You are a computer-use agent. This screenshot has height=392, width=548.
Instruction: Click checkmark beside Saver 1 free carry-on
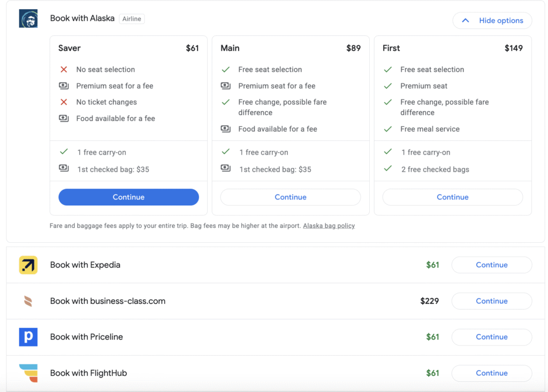pyautogui.click(x=64, y=152)
